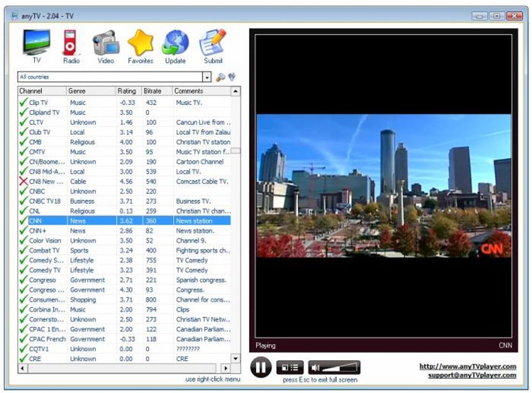The image size is (532, 393).
Task: Open the TV channels section
Action: pyautogui.click(x=37, y=46)
